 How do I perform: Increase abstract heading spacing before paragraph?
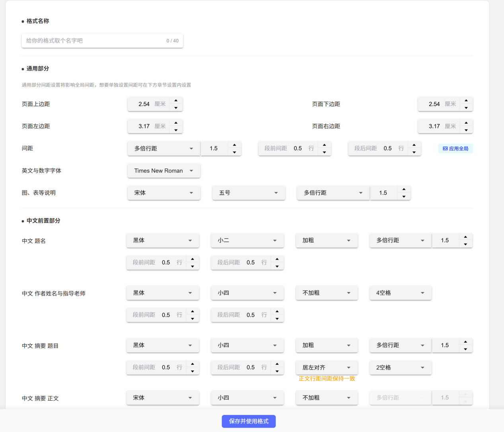[x=193, y=364]
